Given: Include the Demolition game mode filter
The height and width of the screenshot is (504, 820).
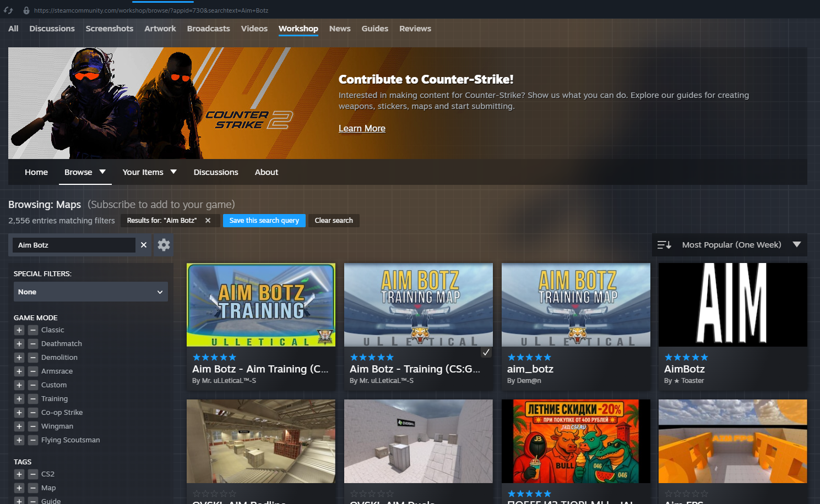Looking at the screenshot, I should pyautogui.click(x=19, y=358).
